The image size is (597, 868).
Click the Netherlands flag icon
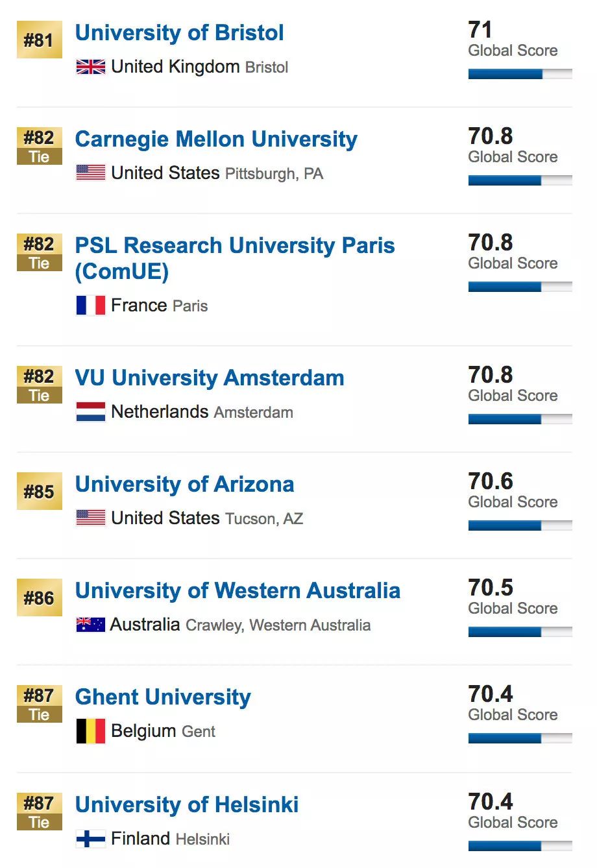tap(91, 412)
